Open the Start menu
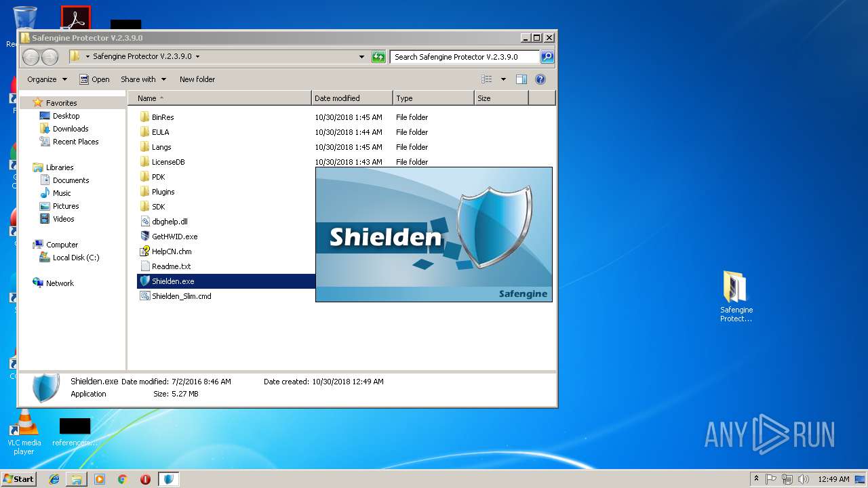868x488 pixels. 18,479
